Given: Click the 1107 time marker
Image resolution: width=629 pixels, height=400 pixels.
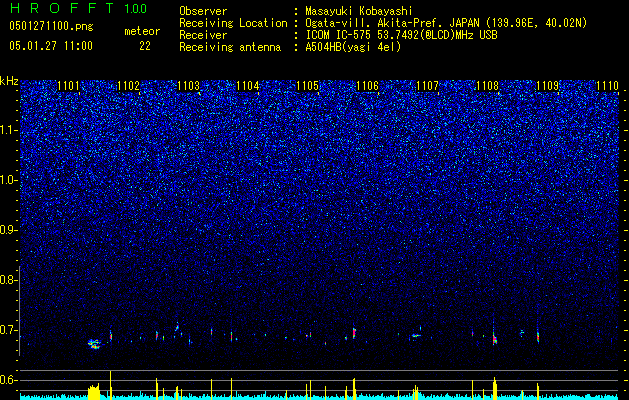Looking at the screenshot, I should pos(428,86).
